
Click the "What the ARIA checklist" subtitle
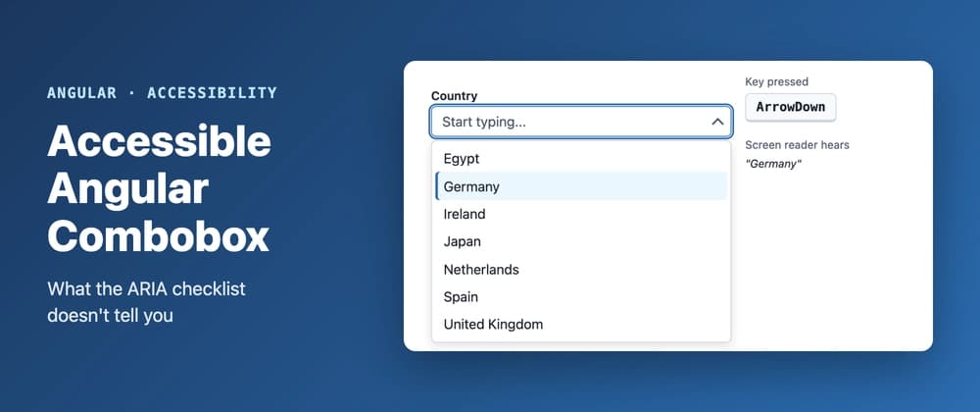[147, 289]
